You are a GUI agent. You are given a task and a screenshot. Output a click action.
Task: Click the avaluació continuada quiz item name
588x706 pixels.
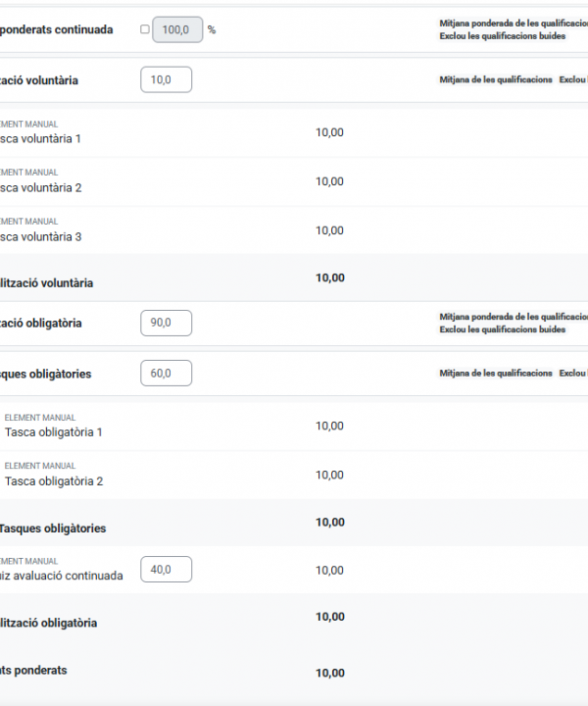[62, 576]
